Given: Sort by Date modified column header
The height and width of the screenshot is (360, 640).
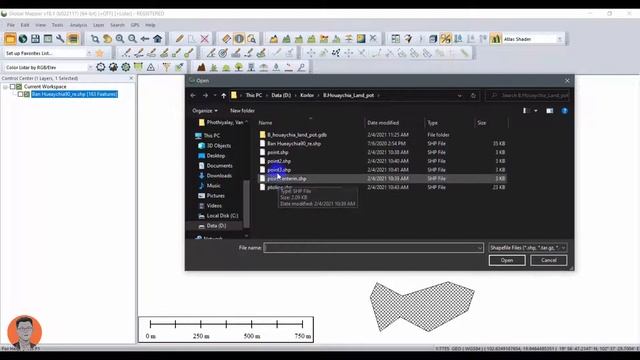Looking at the screenshot, I should pyautogui.click(x=383, y=123).
